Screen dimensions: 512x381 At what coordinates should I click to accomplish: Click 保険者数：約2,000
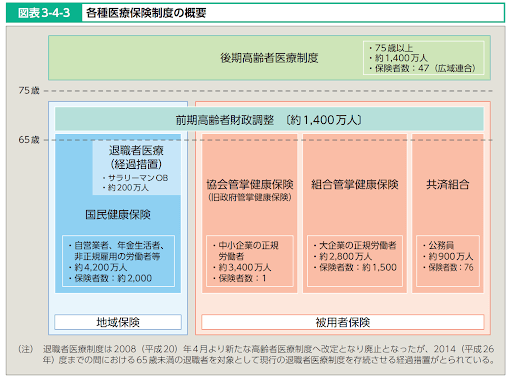click(110, 278)
